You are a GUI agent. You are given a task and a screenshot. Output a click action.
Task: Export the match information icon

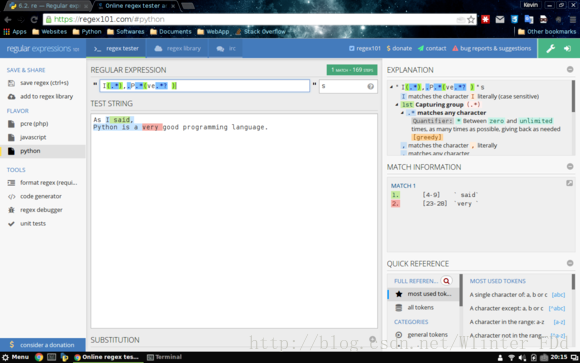tap(569, 183)
